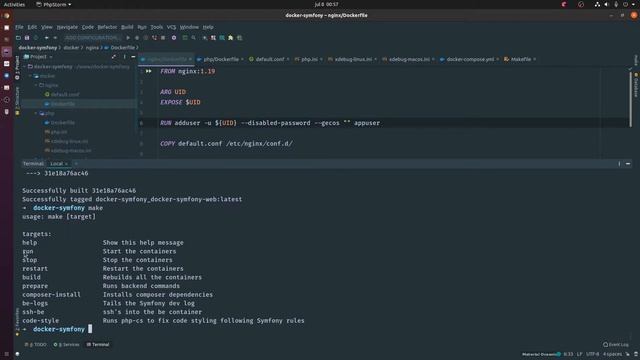
Task: Click the Forward navigation arrow
Action: coord(55,38)
